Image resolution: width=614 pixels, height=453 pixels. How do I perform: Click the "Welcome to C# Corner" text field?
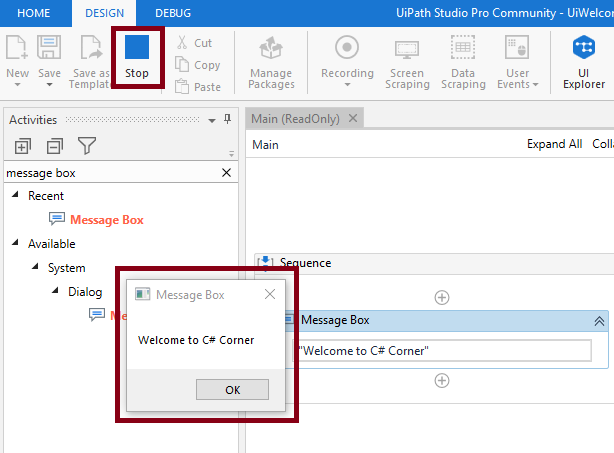coord(442,350)
